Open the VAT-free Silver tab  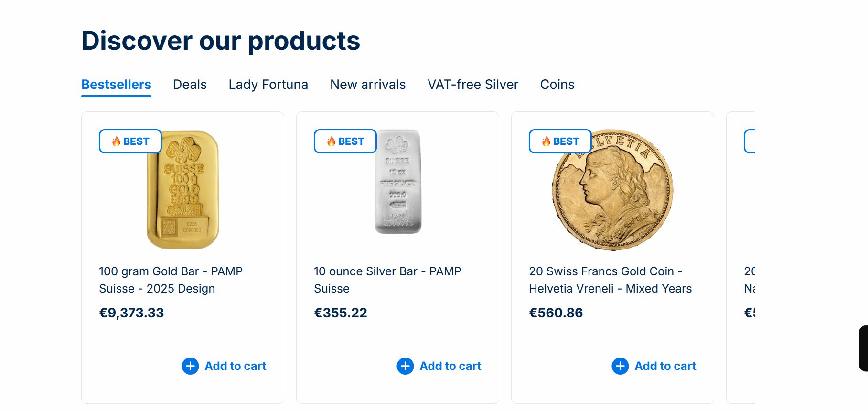[x=472, y=85]
